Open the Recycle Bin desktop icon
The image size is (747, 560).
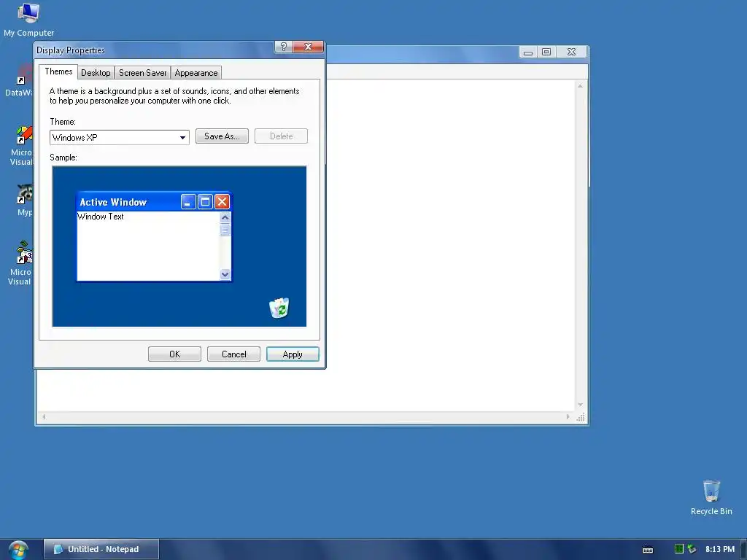coord(711,497)
